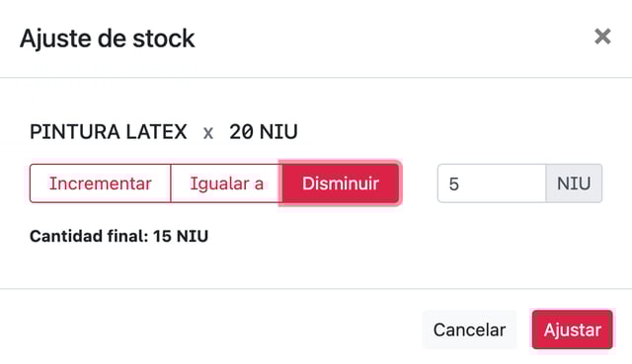Focus the quantity input showing 5
Viewport: 632px width, 364px height.
click(x=492, y=183)
